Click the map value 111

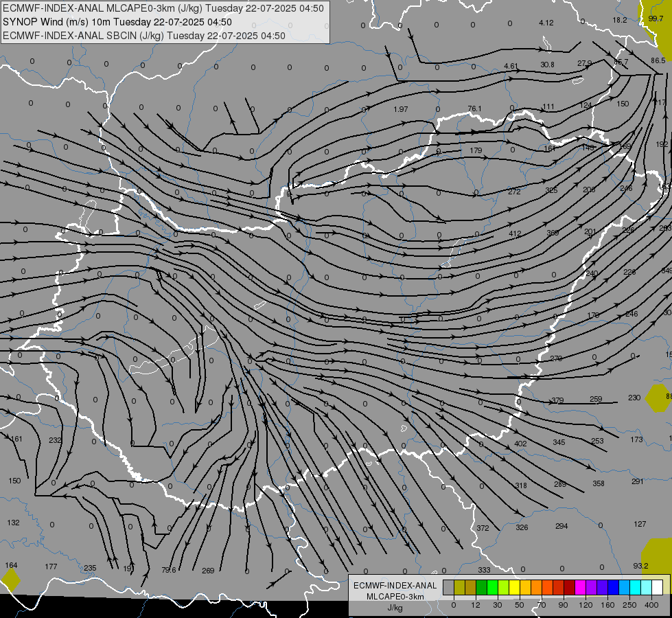pyautogui.click(x=548, y=107)
